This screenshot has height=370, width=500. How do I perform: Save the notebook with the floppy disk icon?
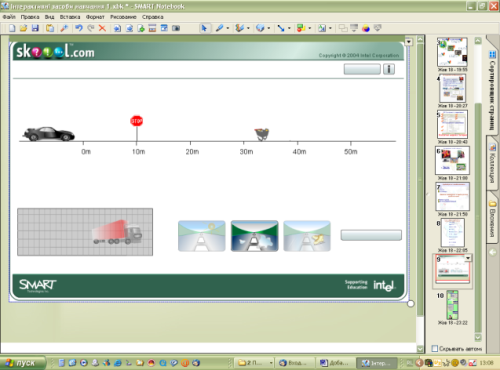(35, 28)
